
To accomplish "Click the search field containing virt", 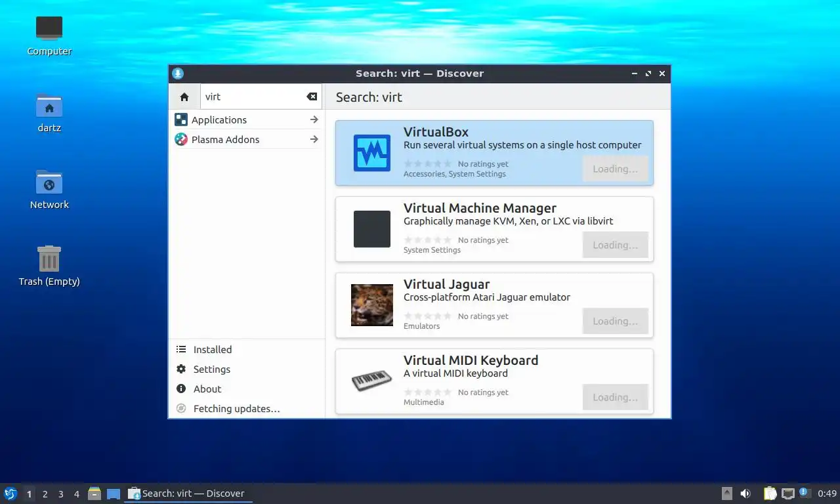I will pyautogui.click(x=261, y=96).
